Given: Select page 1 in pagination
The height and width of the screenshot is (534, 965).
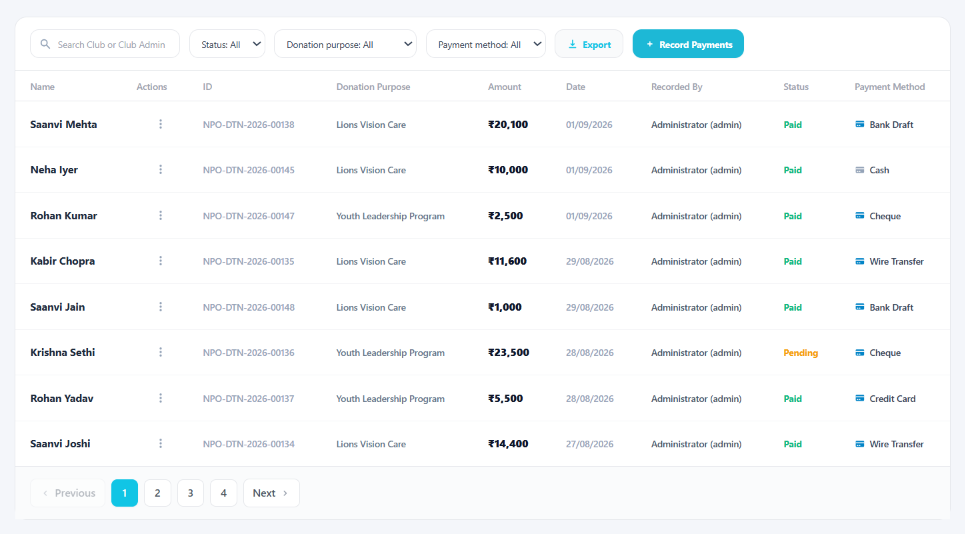Looking at the screenshot, I should 124,493.
